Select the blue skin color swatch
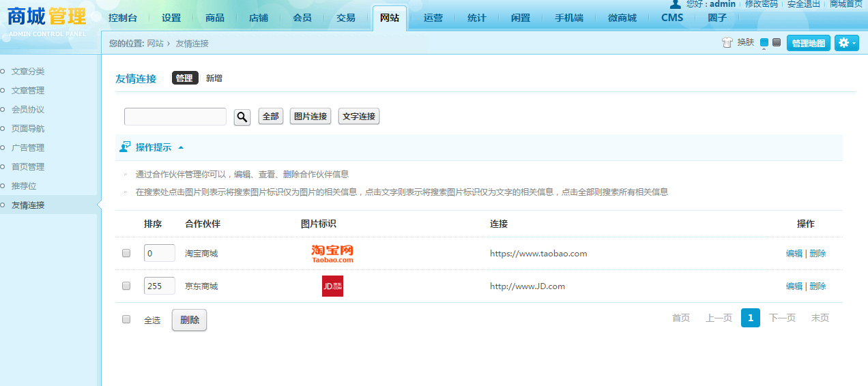 pyautogui.click(x=764, y=43)
